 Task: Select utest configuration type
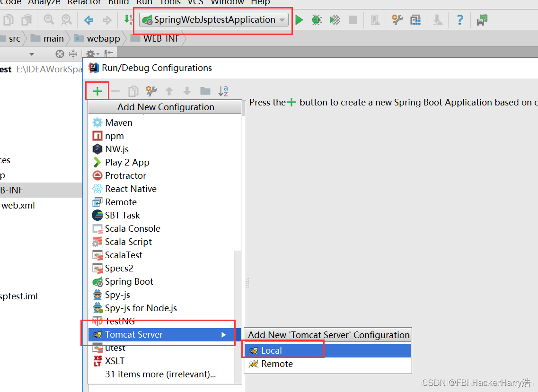click(x=162, y=348)
